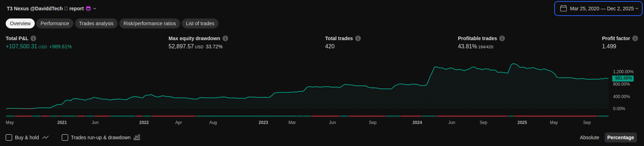Click the T3 Nexus @DaviddTech report title
The image size is (644, 146).
click(45, 9)
